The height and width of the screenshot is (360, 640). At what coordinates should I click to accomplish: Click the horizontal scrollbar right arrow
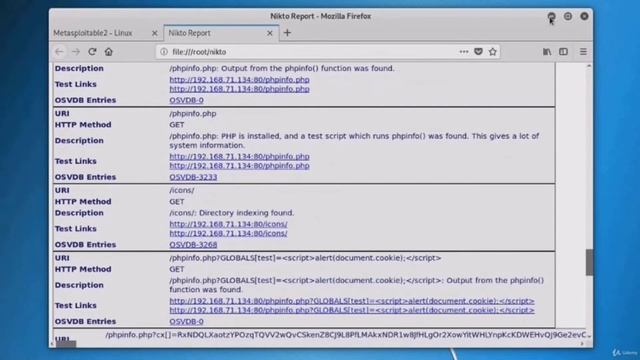pos(582,344)
